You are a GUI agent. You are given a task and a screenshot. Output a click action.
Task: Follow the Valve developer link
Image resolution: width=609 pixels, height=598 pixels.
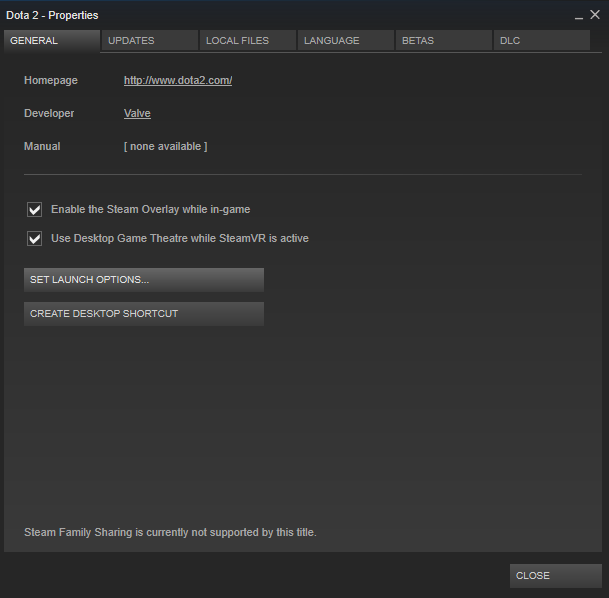(137, 113)
